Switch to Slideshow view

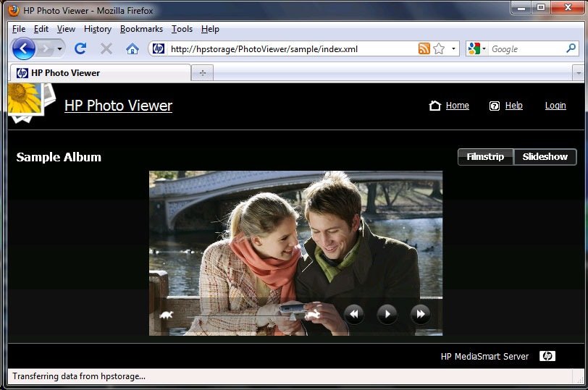click(x=545, y=156)
